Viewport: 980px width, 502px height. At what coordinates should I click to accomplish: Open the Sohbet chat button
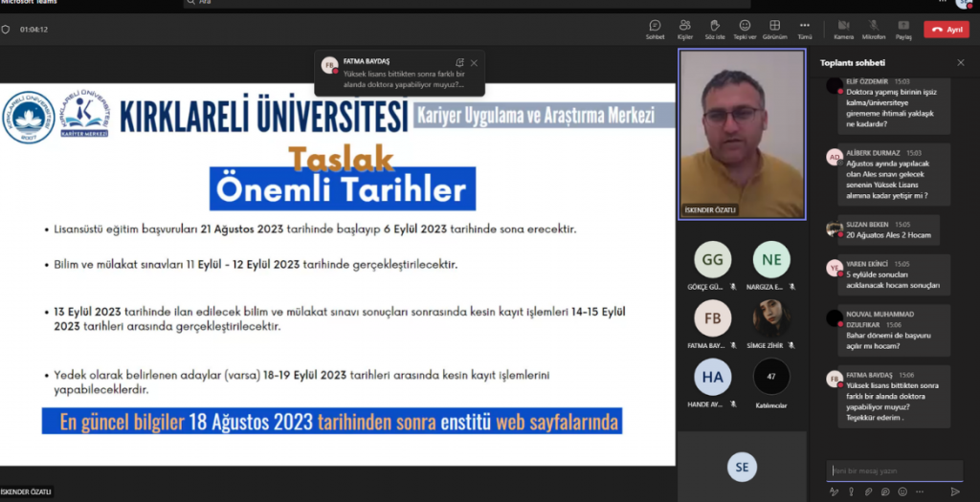click(x=655, y=30)
